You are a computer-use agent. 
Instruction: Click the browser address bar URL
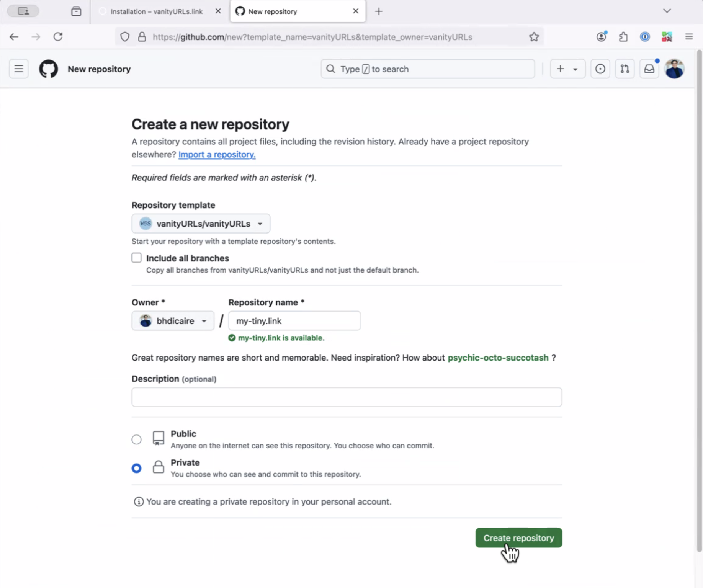point(312,37)
